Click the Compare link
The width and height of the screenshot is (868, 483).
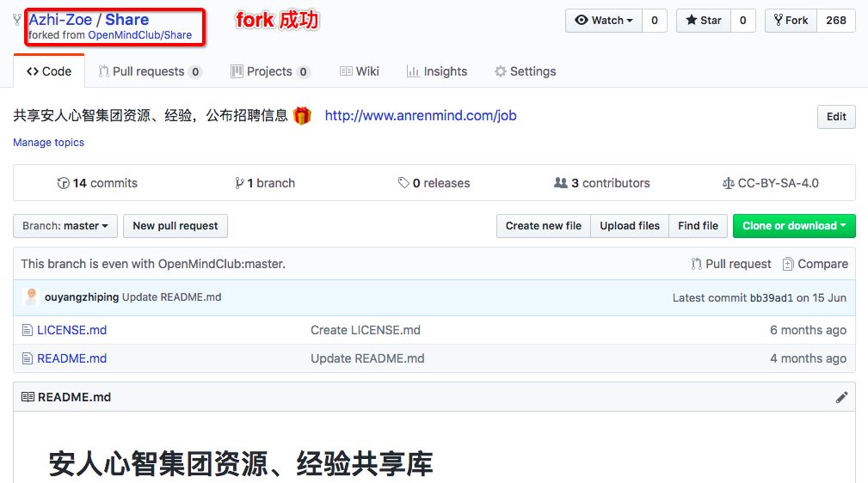(816, 264)
